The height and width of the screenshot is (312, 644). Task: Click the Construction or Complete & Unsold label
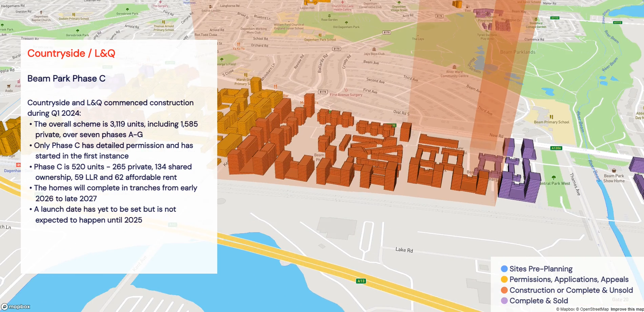click(571, 290)
